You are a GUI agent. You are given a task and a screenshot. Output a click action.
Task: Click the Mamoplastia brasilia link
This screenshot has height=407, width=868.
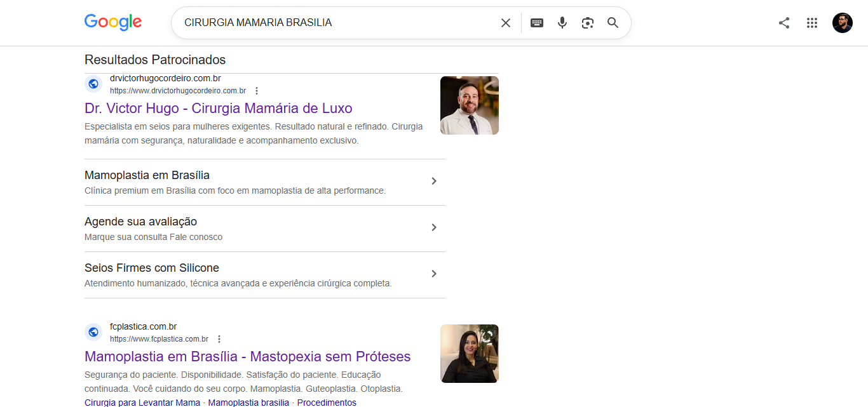(248, 403)
